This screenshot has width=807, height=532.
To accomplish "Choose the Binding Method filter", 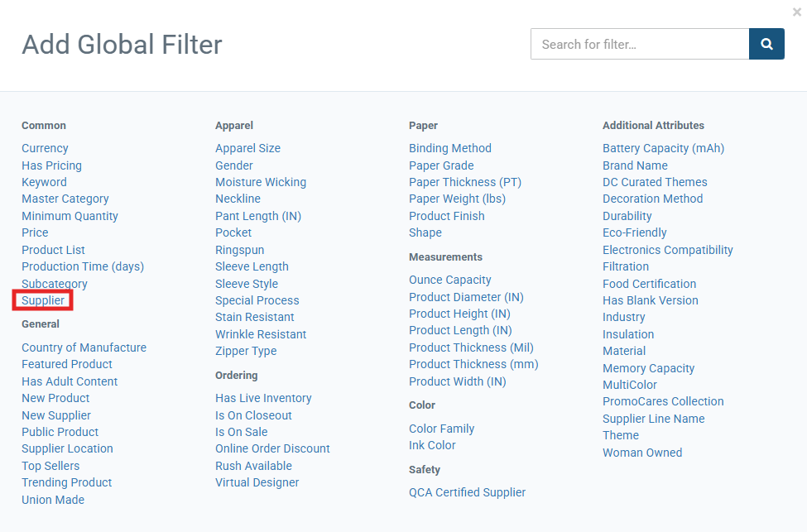I will coord(450,148).
